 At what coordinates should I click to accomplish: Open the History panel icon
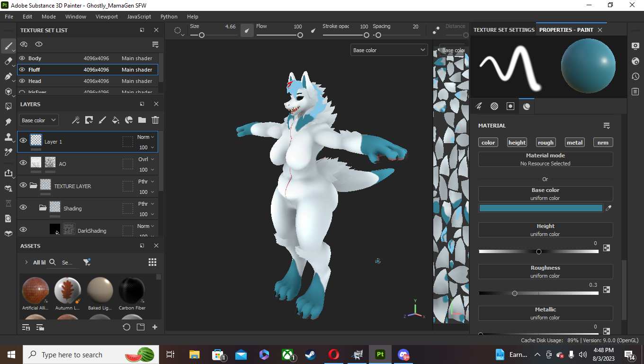pos(635,76)
